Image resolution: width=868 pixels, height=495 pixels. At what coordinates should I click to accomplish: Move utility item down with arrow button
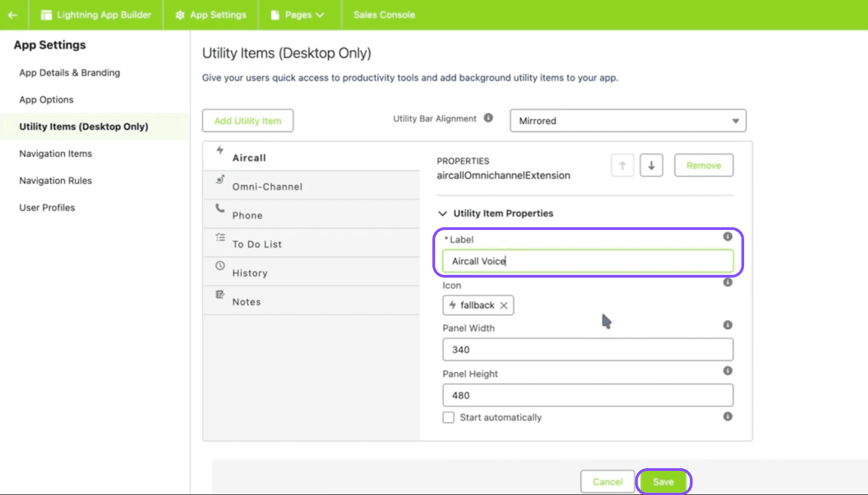click(x=652, y=165)
